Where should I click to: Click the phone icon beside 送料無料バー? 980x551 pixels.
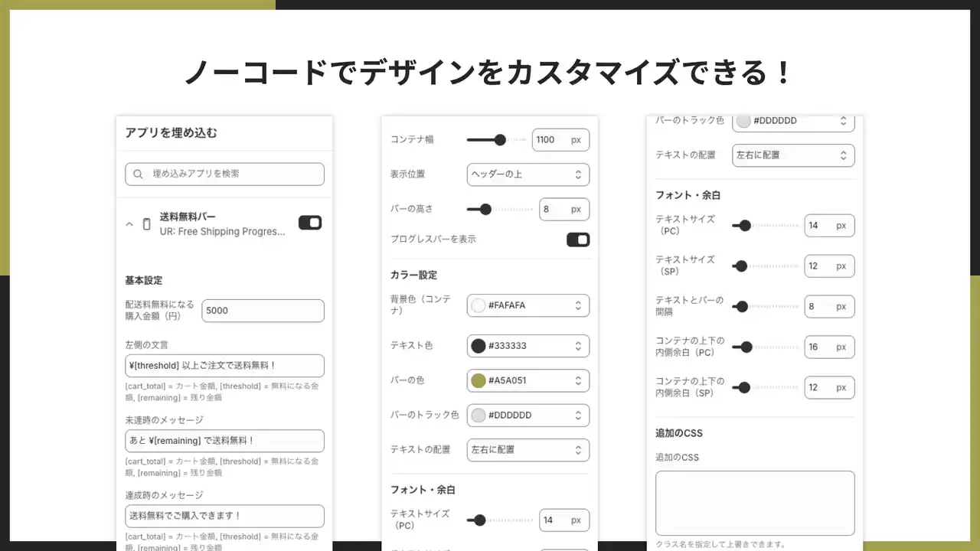pos(146,224)
